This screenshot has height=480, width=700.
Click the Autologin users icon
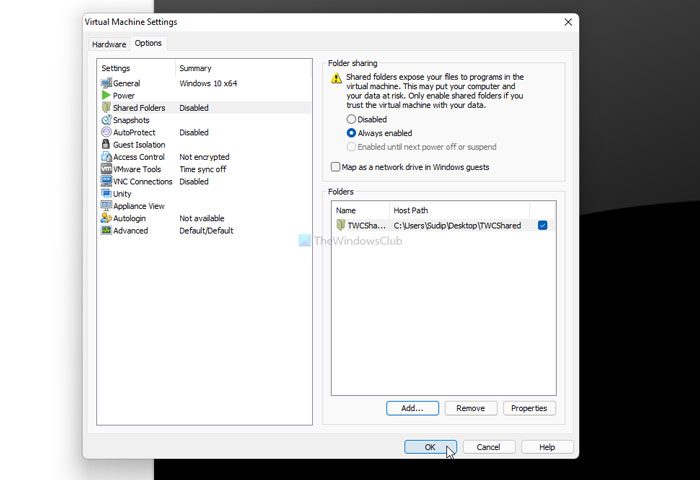click(106, 218)
